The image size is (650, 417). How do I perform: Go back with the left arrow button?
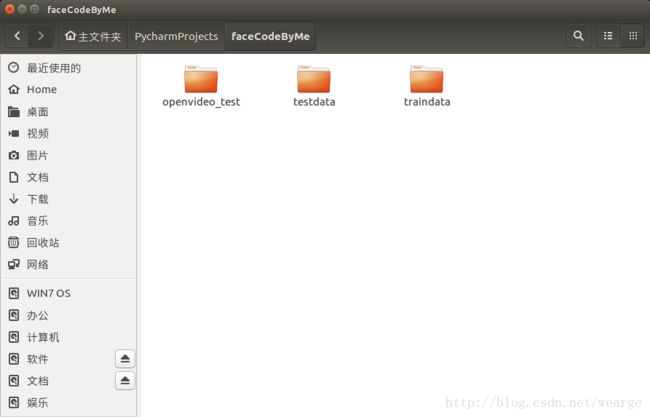point(17,36)
